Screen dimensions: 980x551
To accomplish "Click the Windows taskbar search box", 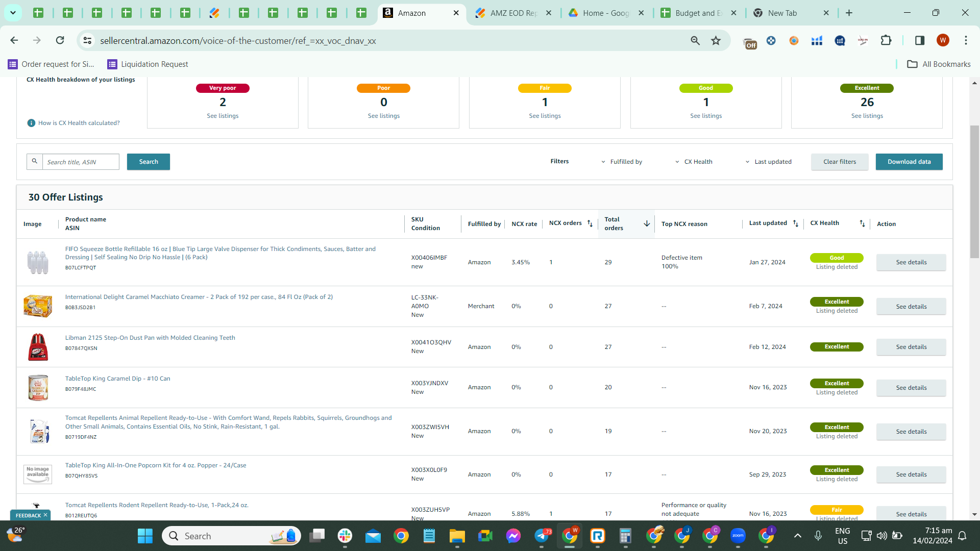I will pyautogui.click(x=231, y=536).
